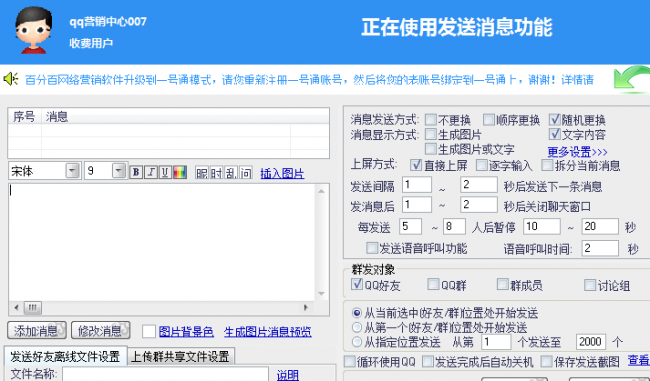Open the 生成图片消息预览 link

[x=267, y=332]
